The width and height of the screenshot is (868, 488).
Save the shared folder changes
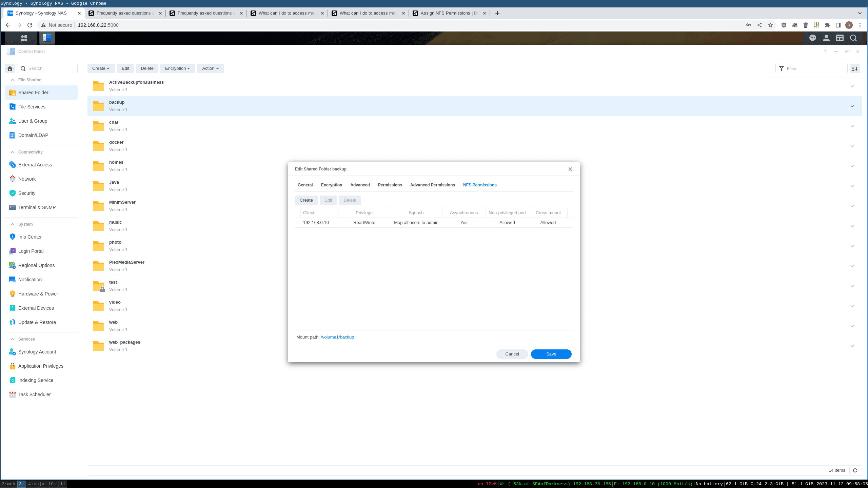pyautogui.click(x=551, y=354)
